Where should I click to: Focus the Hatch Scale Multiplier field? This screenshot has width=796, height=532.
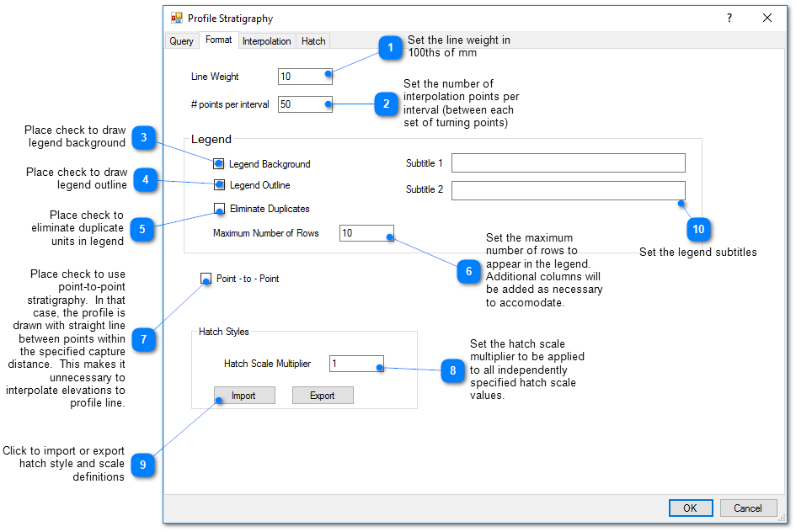click(x=355, y=364)
